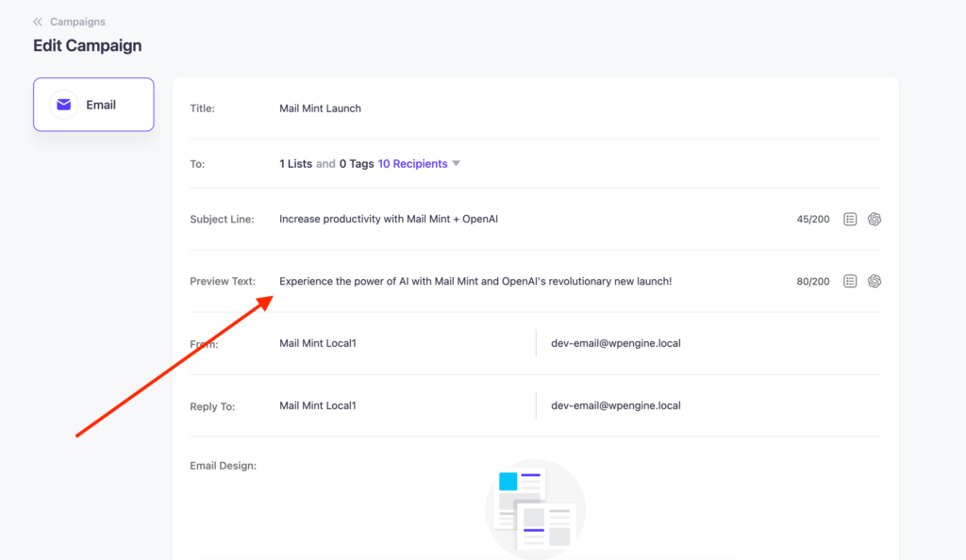
Task: Click the back chevrons beside Campaigns
Action: pyautogui.click(x=38, y=22)
